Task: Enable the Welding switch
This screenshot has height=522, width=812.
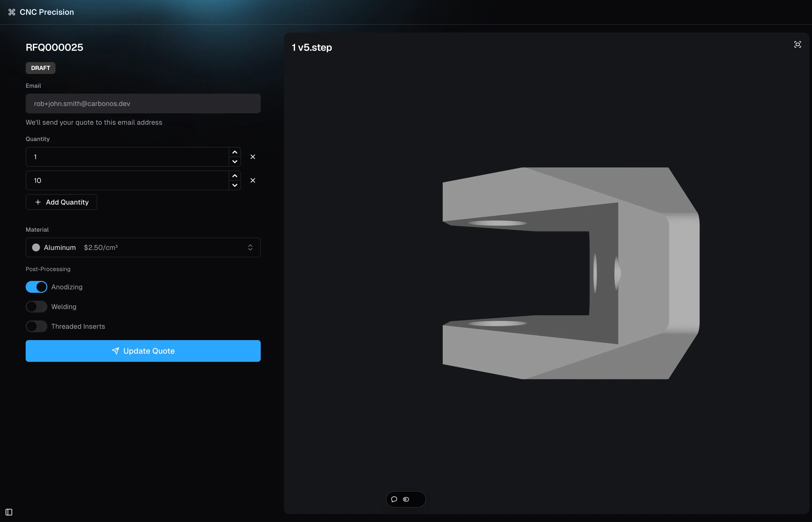Action: pyautogui.click(x=37, y=306)
